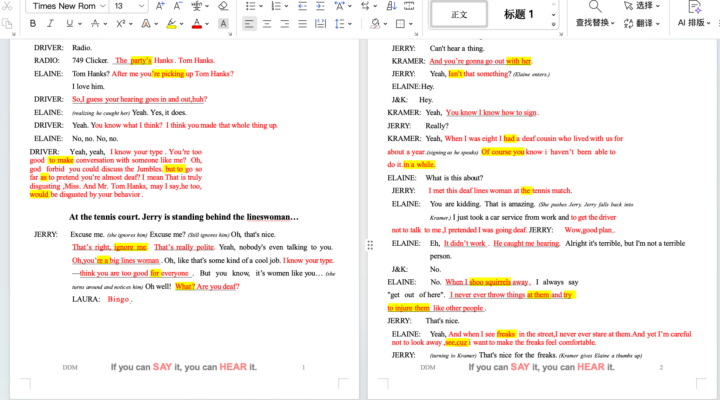The image size is (720, 400).
Task: Click the left page footer slogan text
Action: click(x=183, y=367)
